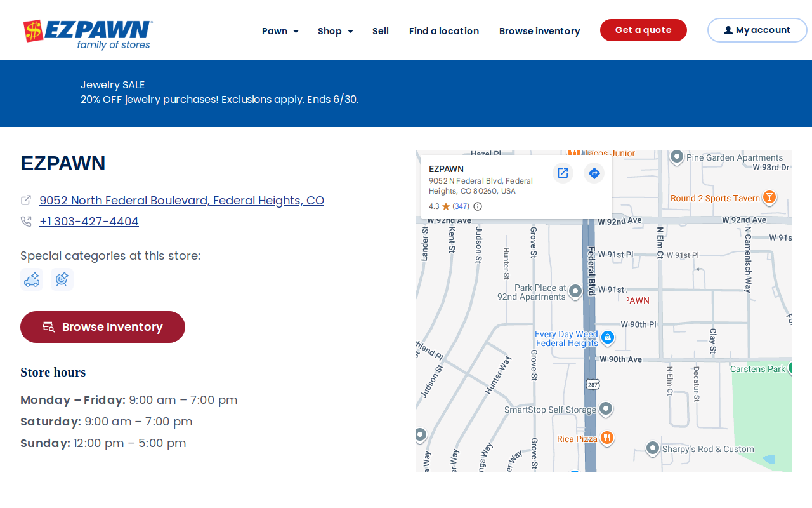The width and height of the screenshot is (812, 508).
Task: Click the Pine Garden Apartments map pin
Action: (x=677, y=157)
